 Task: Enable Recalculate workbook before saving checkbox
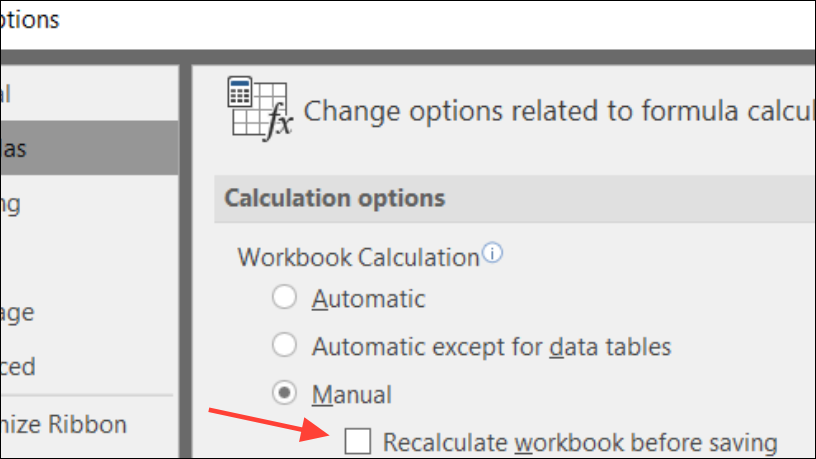point(357,441)
